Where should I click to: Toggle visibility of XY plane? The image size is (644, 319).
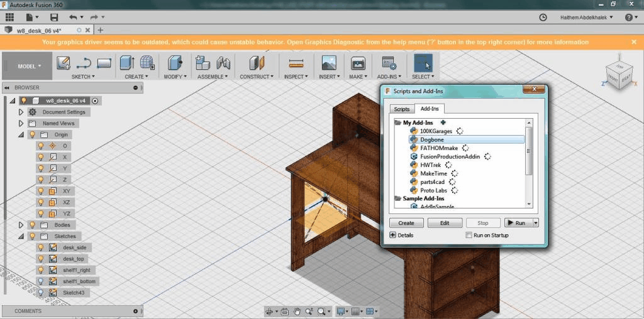pyautogui.click(x=41, y=191)
